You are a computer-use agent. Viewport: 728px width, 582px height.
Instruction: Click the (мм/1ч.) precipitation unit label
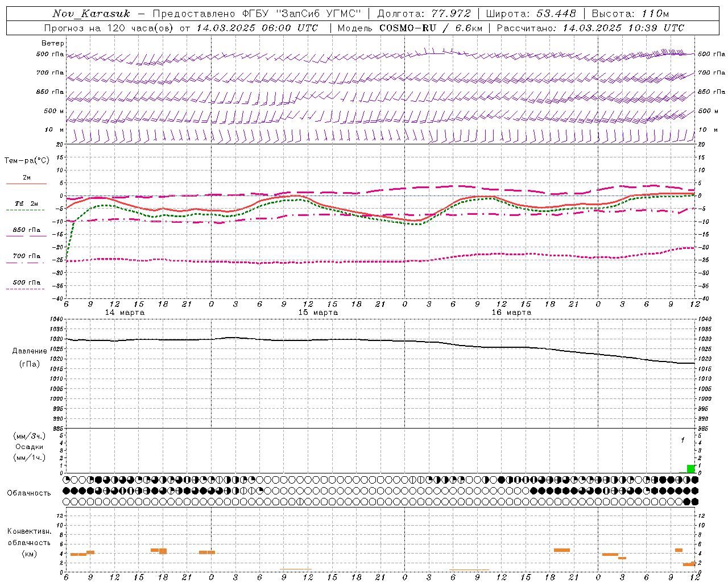pyautogui.click(x=30, y=458)
